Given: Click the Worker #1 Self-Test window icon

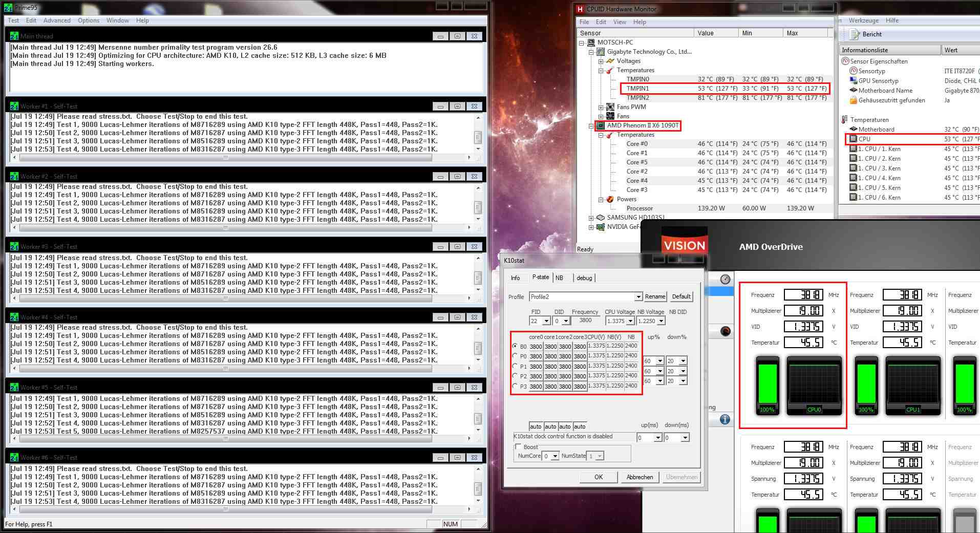Looking at the screenshot, I should [14, 106].
